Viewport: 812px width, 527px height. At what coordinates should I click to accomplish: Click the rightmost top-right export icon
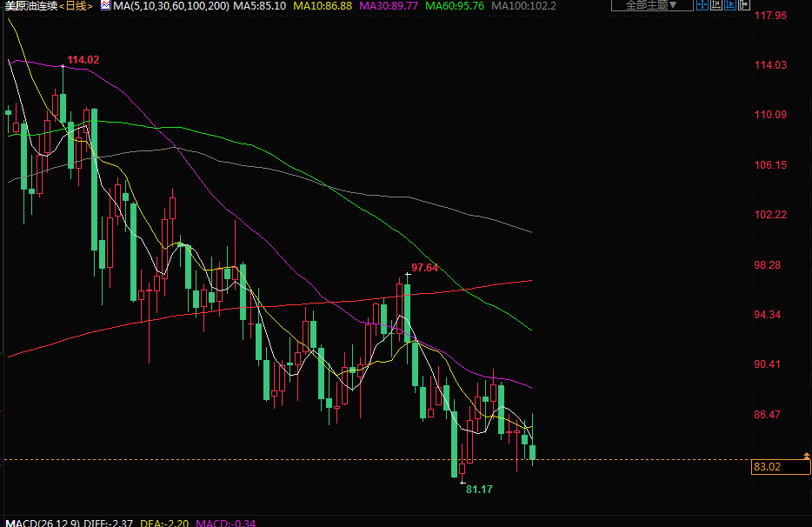pyautogui.click(x=744, y=5)
